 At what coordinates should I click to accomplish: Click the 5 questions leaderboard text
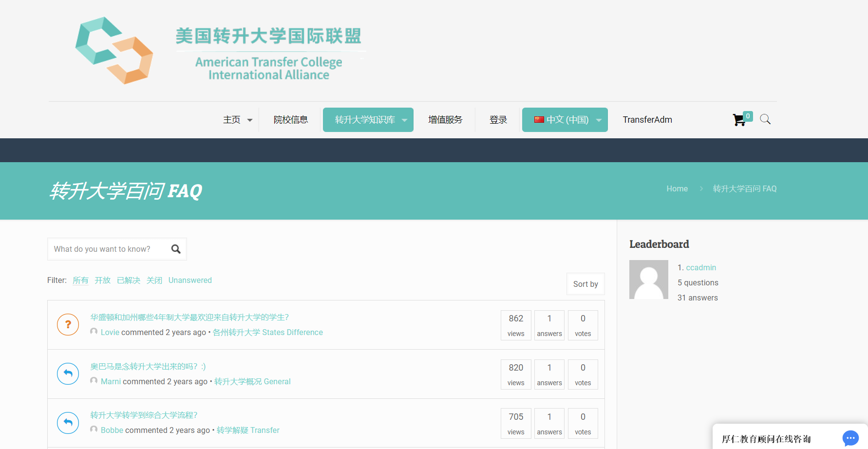point(698,282)
